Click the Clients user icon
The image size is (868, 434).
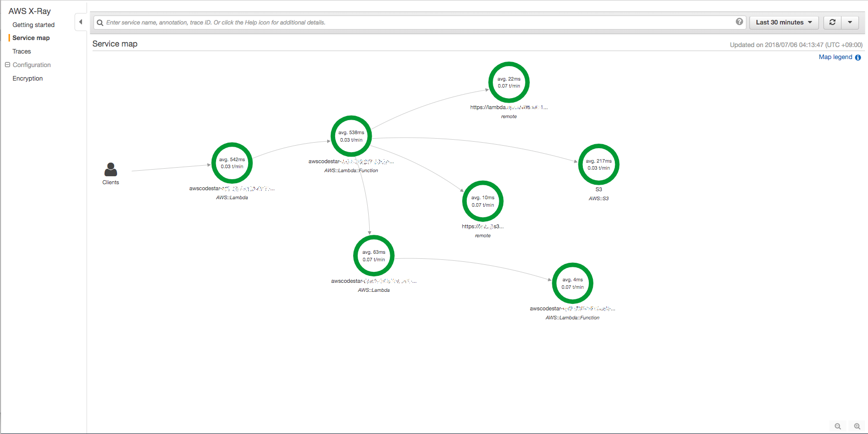pos(111,170)
